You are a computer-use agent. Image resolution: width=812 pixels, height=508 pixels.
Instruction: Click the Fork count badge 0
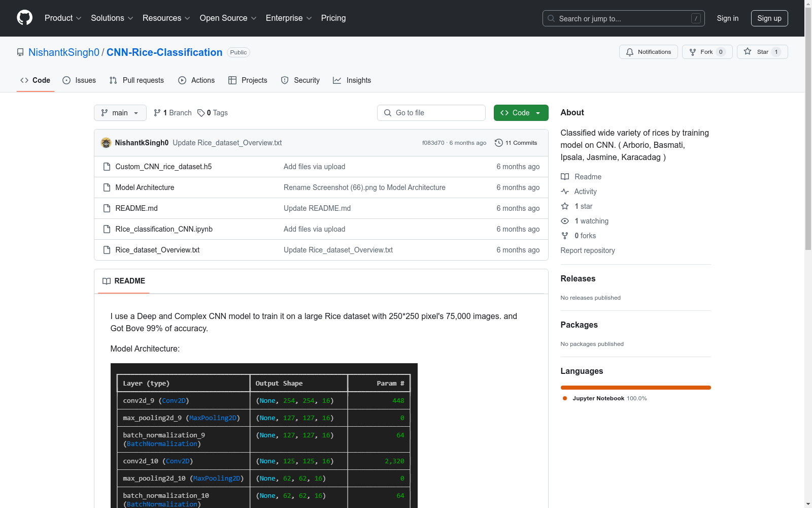point(721,52)
